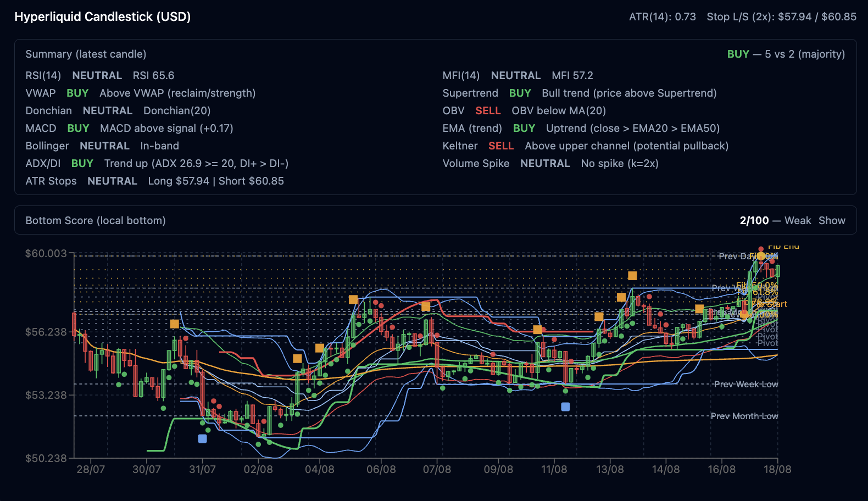Screen dimensions: 868x501
Task: Click the $50.238 price axis label
Action: point(46,458)
